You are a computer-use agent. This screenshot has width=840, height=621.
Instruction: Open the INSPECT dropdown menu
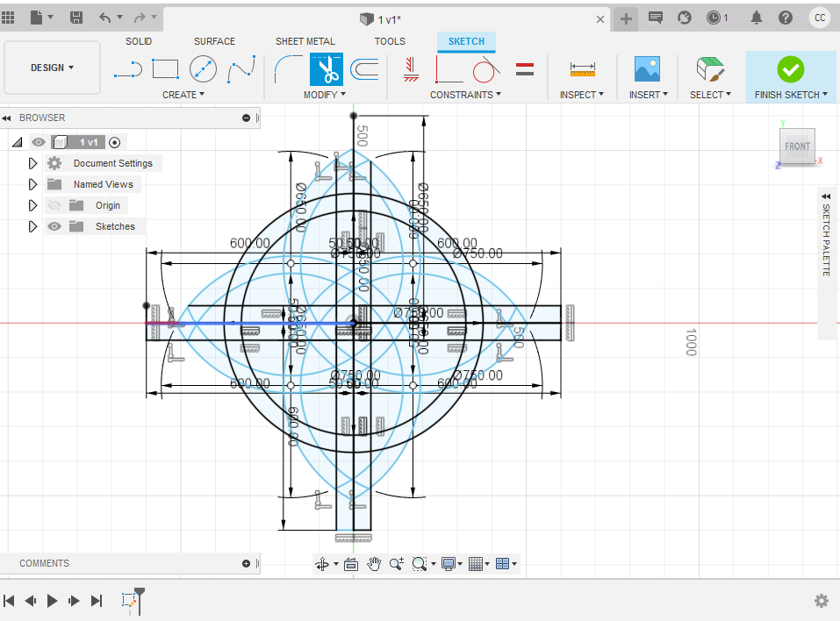pos(582,95)
